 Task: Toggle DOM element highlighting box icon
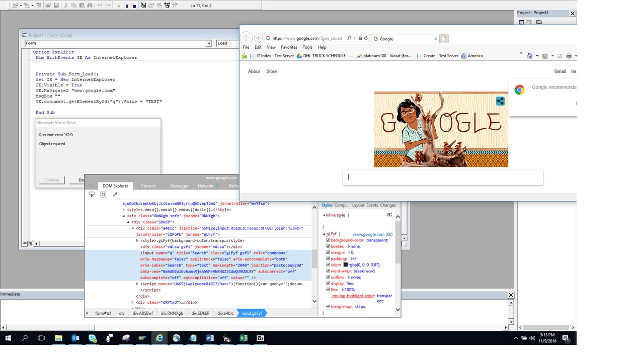103,195
